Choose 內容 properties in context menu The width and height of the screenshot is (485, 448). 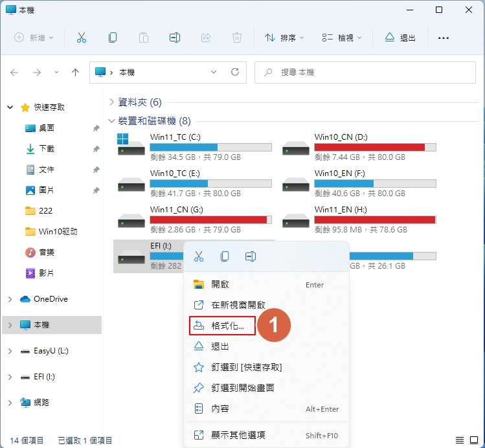(220, 409)
